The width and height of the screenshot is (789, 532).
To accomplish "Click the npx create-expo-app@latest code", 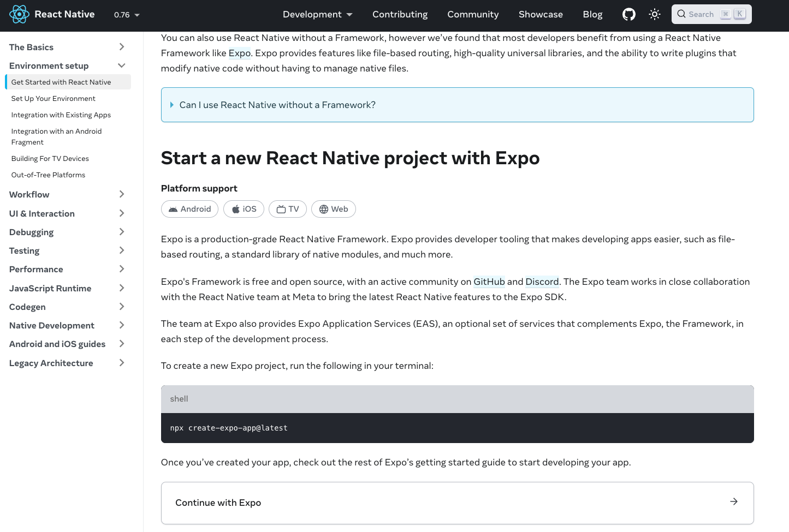I will (229, 428).
